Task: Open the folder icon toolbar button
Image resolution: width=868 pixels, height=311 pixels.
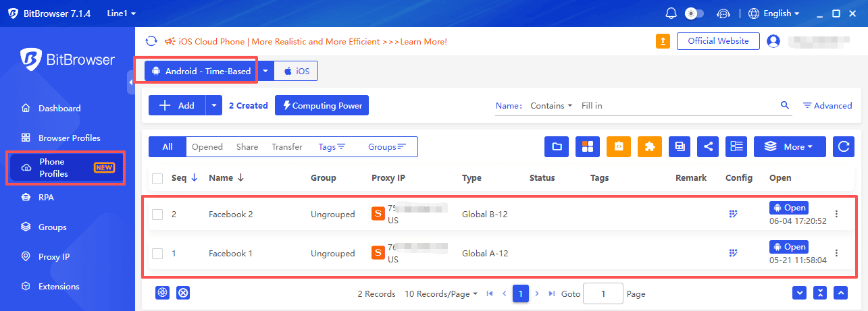Action: (557, 146)
